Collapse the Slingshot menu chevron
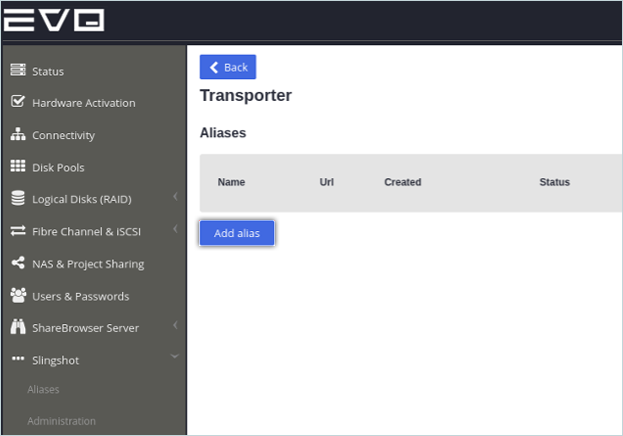Image resolution: width=623 pixels, height=436 pixels. tap(175, 357)
